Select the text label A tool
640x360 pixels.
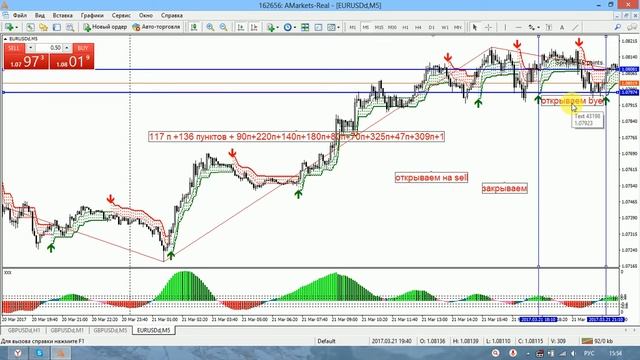point(562,27)
